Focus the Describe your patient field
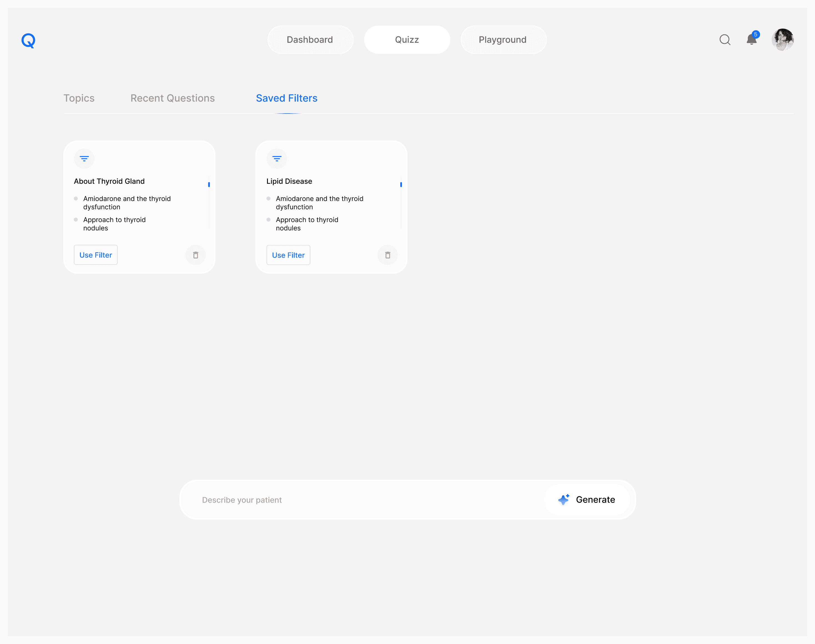 pos(362,500)
